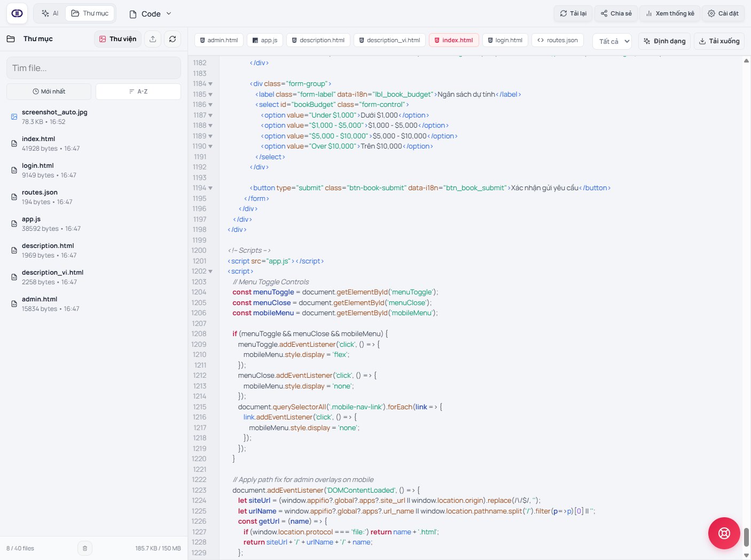Click the app logo icon

[17, 13]
